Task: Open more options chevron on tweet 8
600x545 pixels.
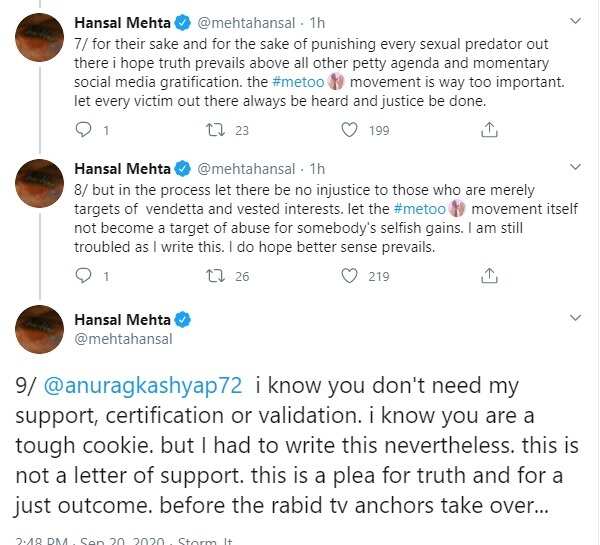Action: click(576, 167)
